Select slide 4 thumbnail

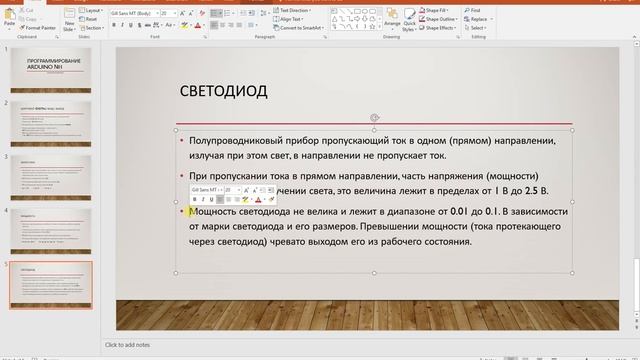51,231
